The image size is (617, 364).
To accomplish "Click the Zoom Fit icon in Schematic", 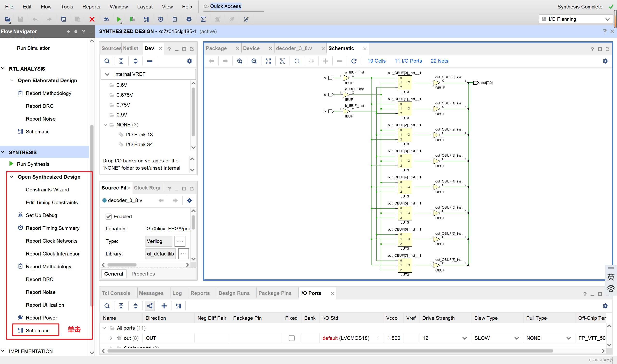I will pos(268,61).
